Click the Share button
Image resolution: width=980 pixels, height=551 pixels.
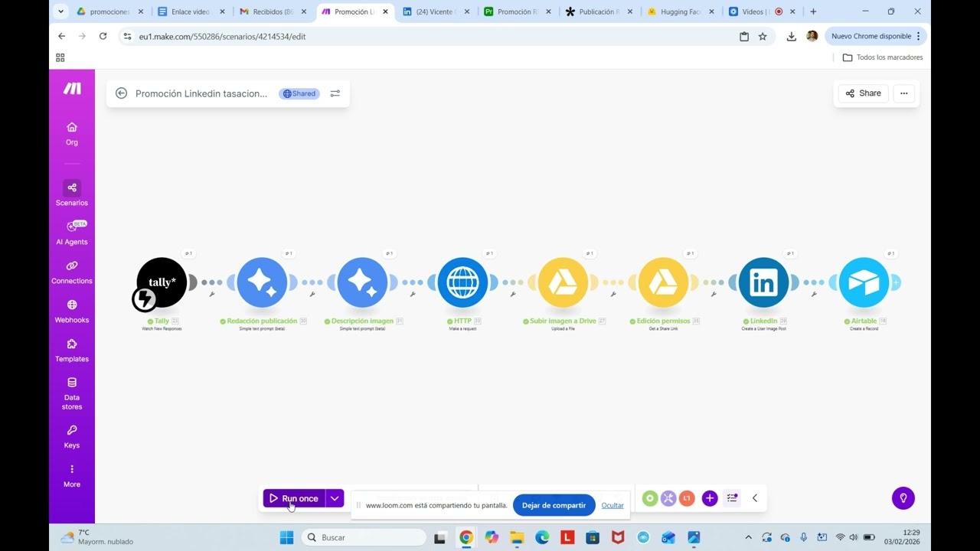point(864,93)
